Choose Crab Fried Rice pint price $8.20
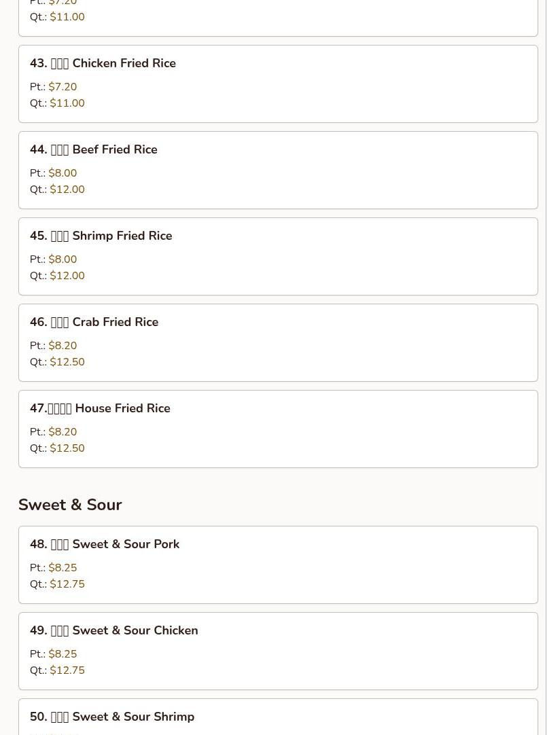 63,346
